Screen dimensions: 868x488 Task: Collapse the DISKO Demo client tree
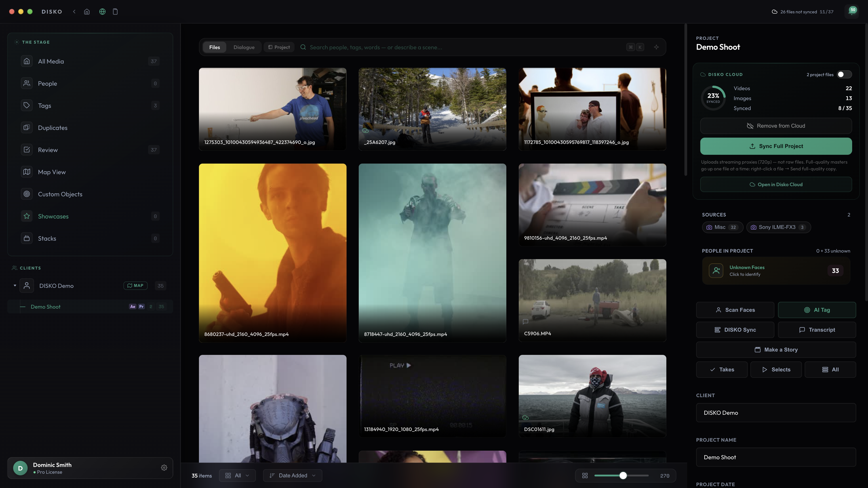[x=15, y=286]
